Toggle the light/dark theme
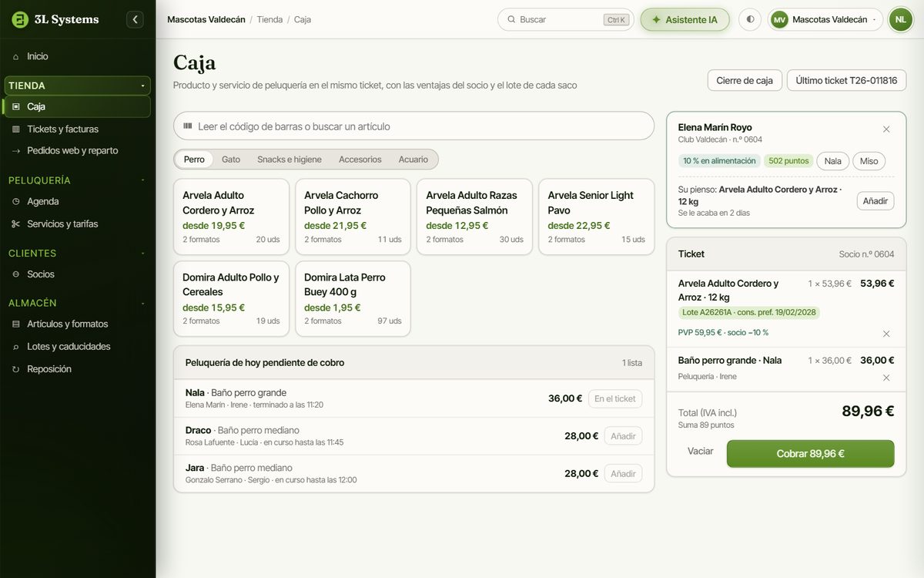This screenshot has height=578, width=924. (x=750, y=19)
